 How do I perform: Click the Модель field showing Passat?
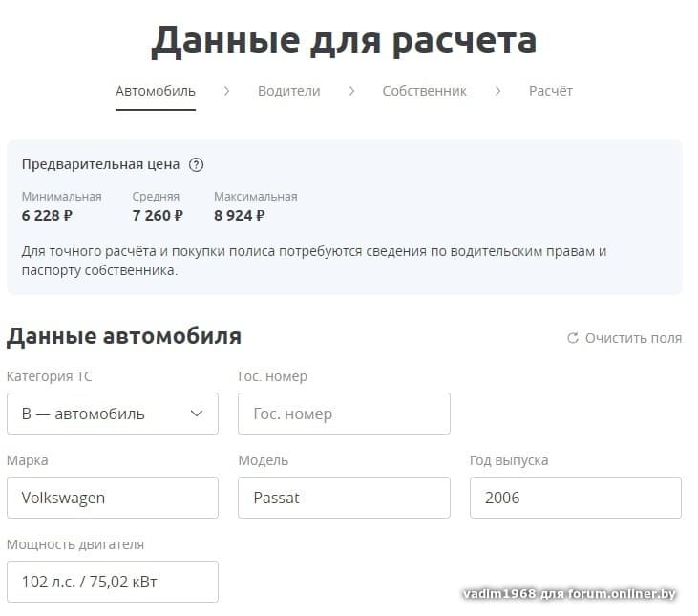tap(344, 498)
